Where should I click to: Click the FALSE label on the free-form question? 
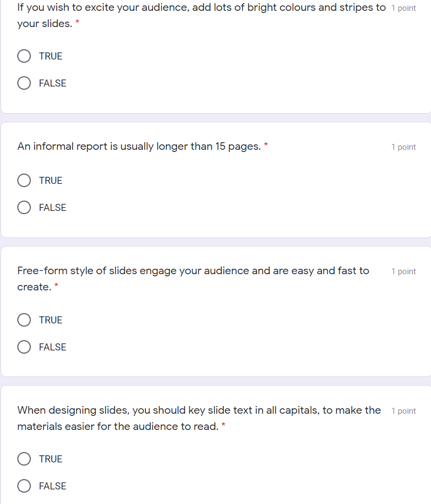[52, 347]
